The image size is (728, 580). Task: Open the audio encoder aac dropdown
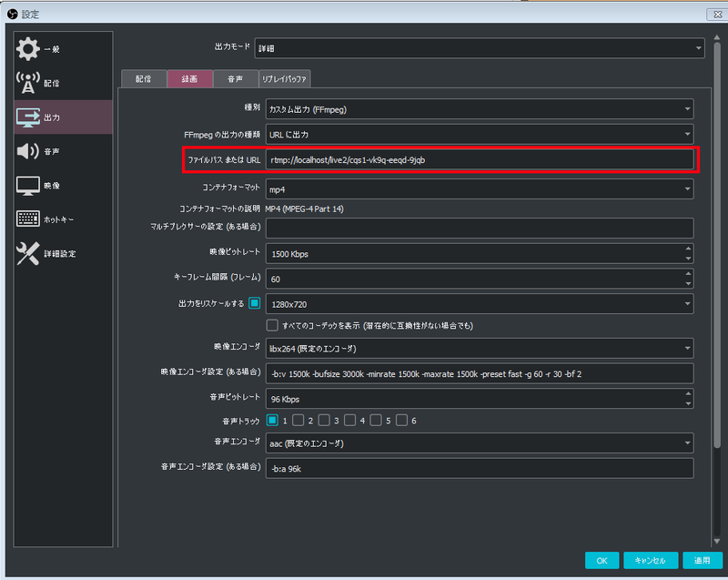click(x=480, y=443)
